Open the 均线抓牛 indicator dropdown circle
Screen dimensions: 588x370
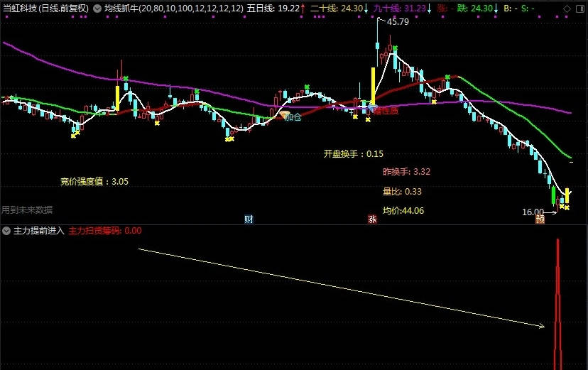click(x=97, y=9)
